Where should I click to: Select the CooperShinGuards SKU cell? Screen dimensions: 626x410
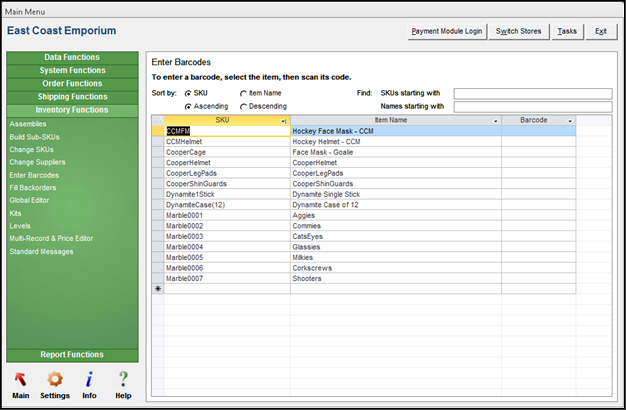click(227, 184)
